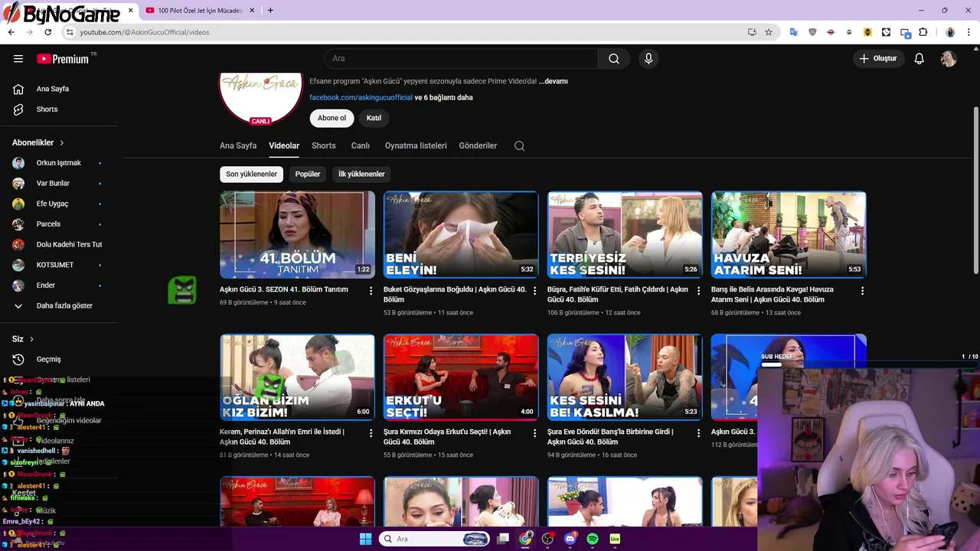
Task: Click the search magnifier button
Action: point(614,59)
